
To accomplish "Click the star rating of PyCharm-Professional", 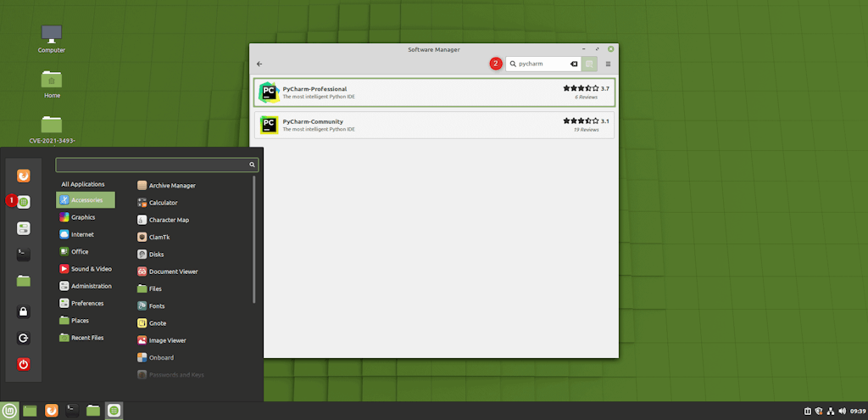I will click(x=581, y=88).
